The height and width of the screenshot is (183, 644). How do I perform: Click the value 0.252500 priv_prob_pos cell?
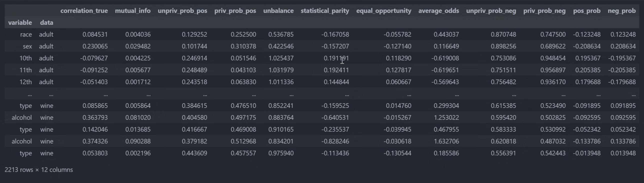point(243,34)
